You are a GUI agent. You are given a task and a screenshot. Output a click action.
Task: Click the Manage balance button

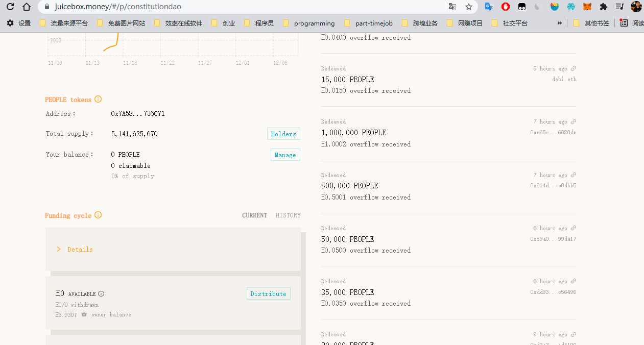(285, 155)
